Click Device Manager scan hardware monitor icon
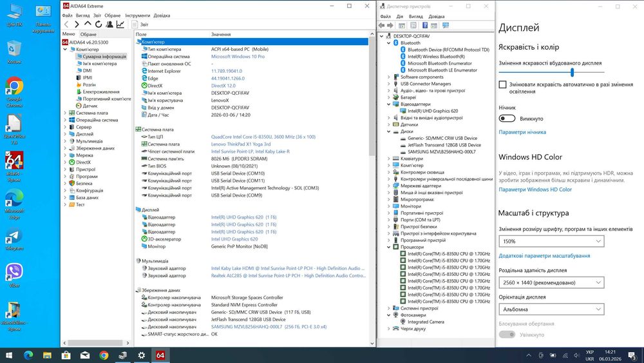644x363 pixels. [446, 26]
